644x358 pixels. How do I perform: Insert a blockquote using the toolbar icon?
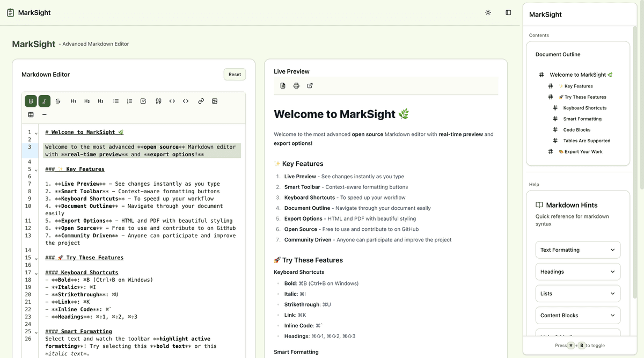point(158,100)
